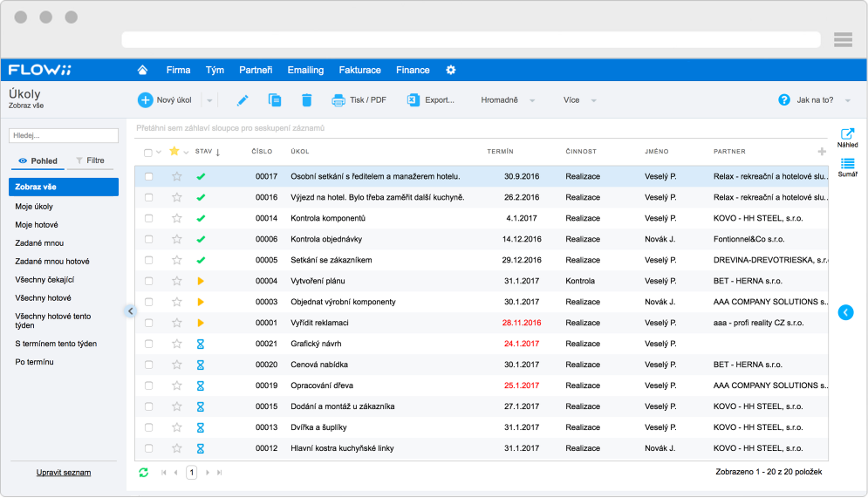This screenshot has height=498, width=868.
Task: Check the box for task 00016
Action: point(148,197)
